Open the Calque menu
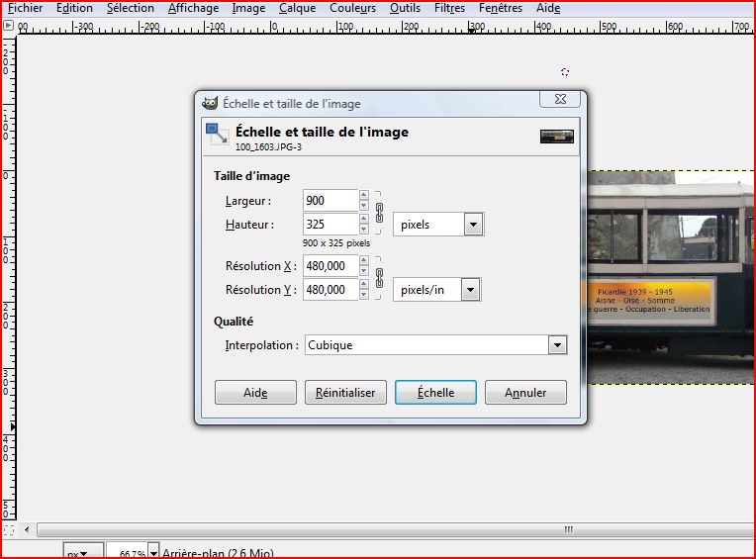The width and height of the screenshot is (756, 559). pos(298,8)
